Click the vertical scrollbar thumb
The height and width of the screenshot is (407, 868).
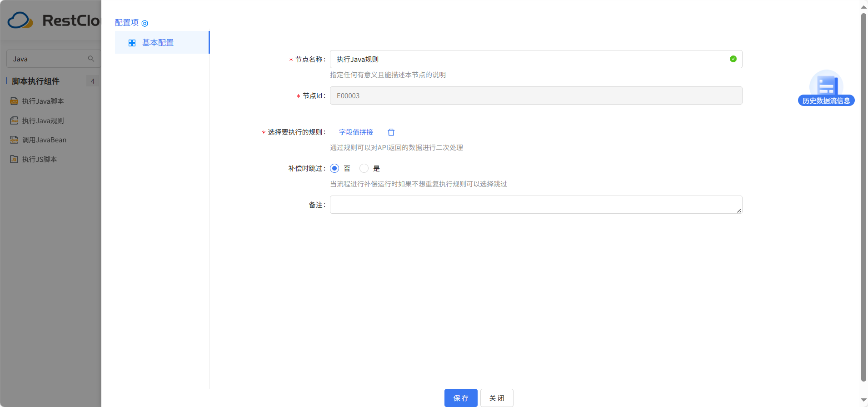[x=863, y=197]
